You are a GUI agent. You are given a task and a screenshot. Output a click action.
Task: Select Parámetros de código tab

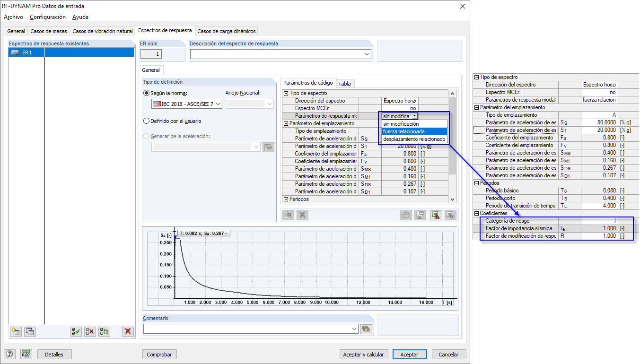tap(308, 83)
